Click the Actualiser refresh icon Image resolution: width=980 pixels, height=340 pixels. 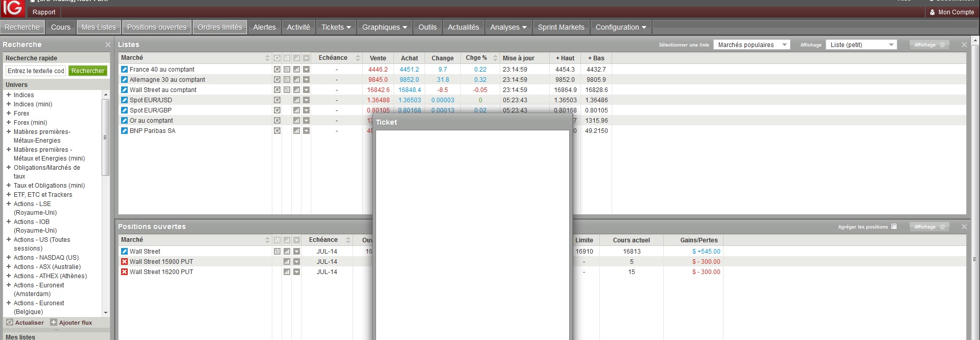[x=9, y=323]
